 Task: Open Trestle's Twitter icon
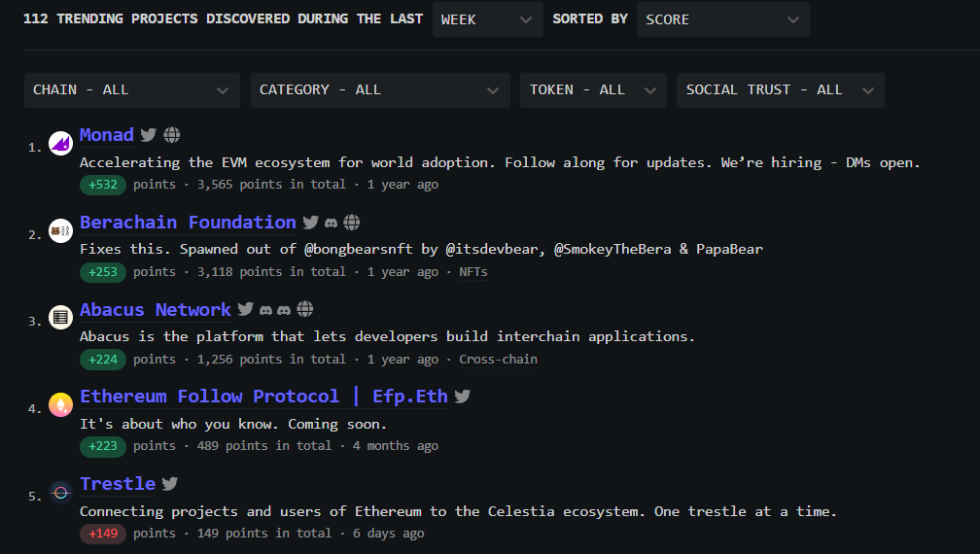pos(170,484)
